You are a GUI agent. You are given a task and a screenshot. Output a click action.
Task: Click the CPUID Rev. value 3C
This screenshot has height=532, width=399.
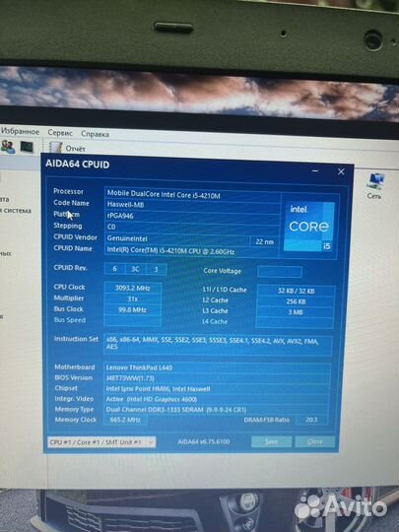pos(135,269)
